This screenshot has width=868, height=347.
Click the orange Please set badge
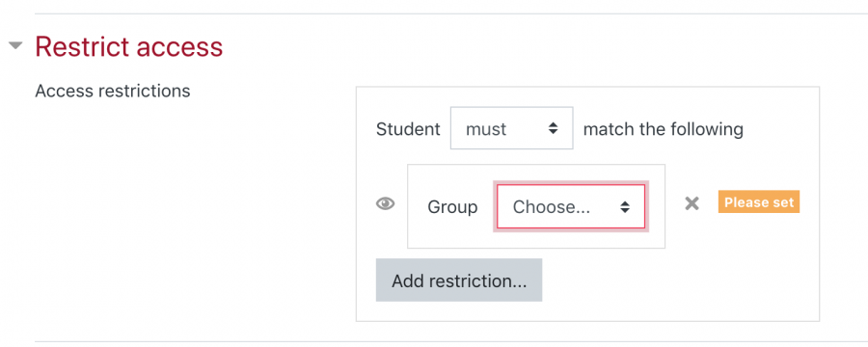(759, 202)
